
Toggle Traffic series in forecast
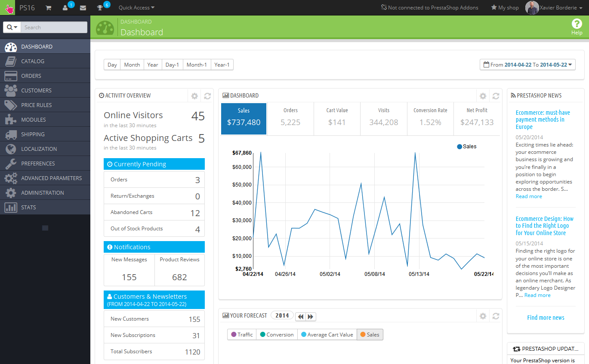pos(242,334)
